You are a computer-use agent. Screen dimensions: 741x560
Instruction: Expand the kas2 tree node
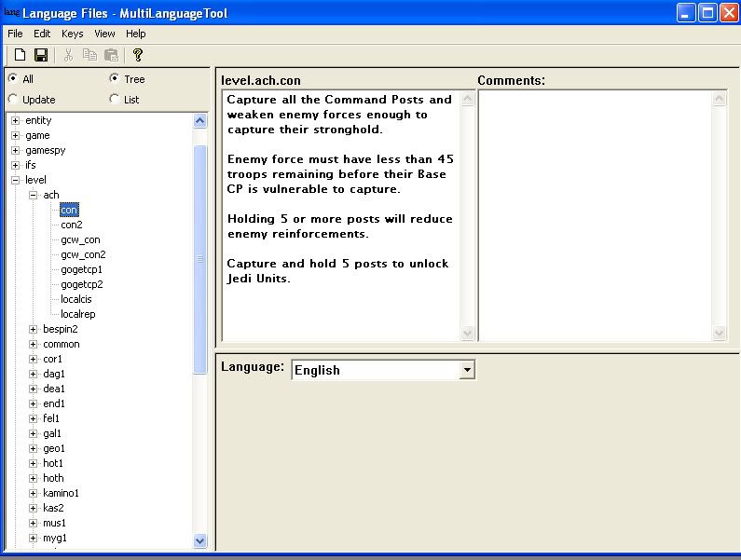tap(33, 509)
